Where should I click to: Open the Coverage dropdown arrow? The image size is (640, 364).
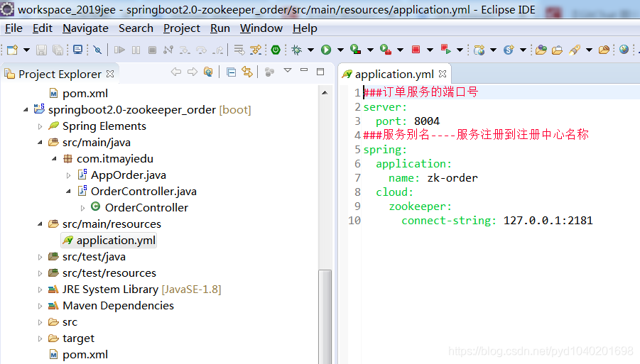pyautogui.click(x=370, y=50)
